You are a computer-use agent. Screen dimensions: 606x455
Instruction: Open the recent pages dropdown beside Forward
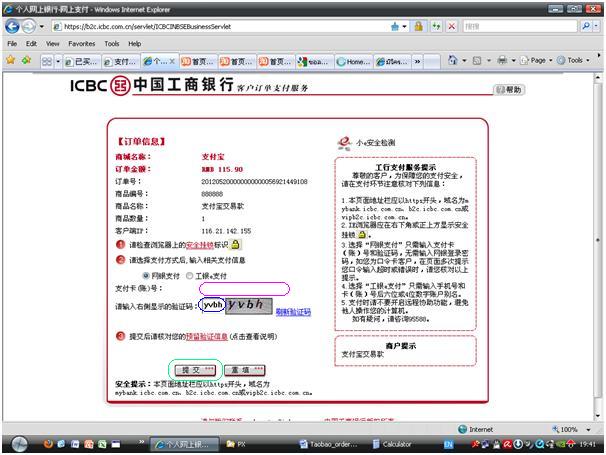pos(41,27)
